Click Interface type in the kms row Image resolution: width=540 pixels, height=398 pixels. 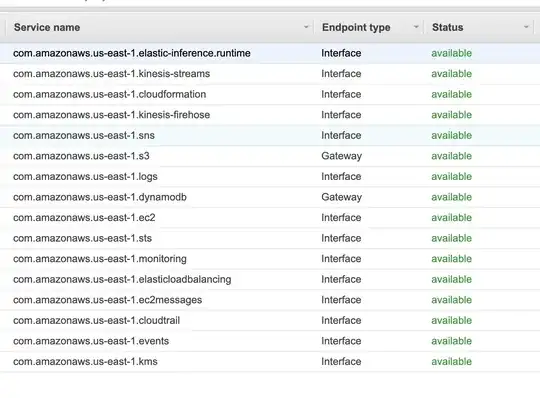[341, 362]
